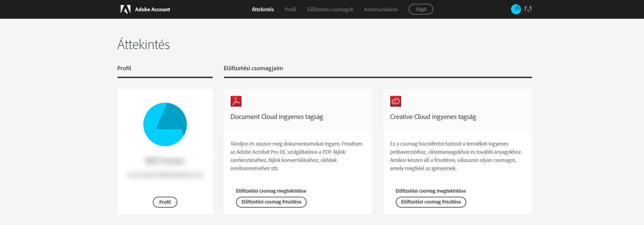Viewport: 644px width, 225px height.
Task: Click the Profil button in profile card
Action: pos(165,202)
